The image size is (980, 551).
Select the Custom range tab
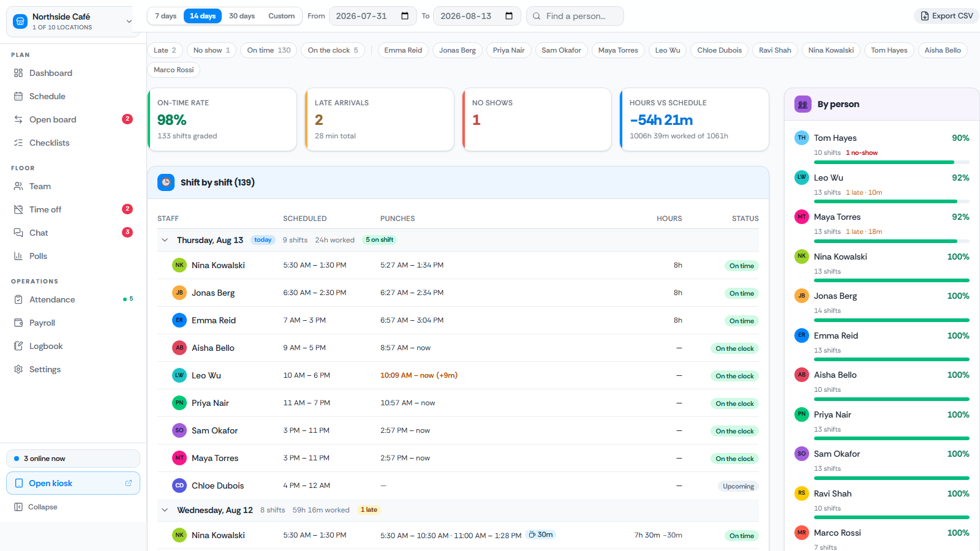[281, 16]
